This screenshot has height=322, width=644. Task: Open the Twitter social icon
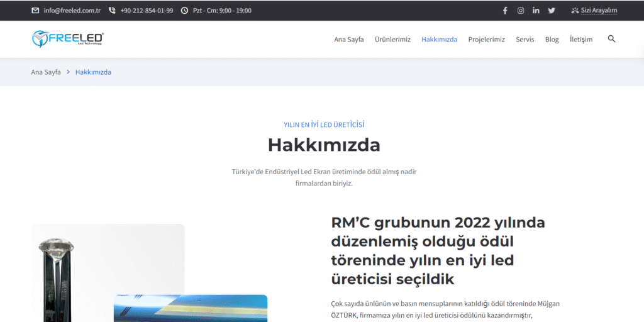pos(552,11)
